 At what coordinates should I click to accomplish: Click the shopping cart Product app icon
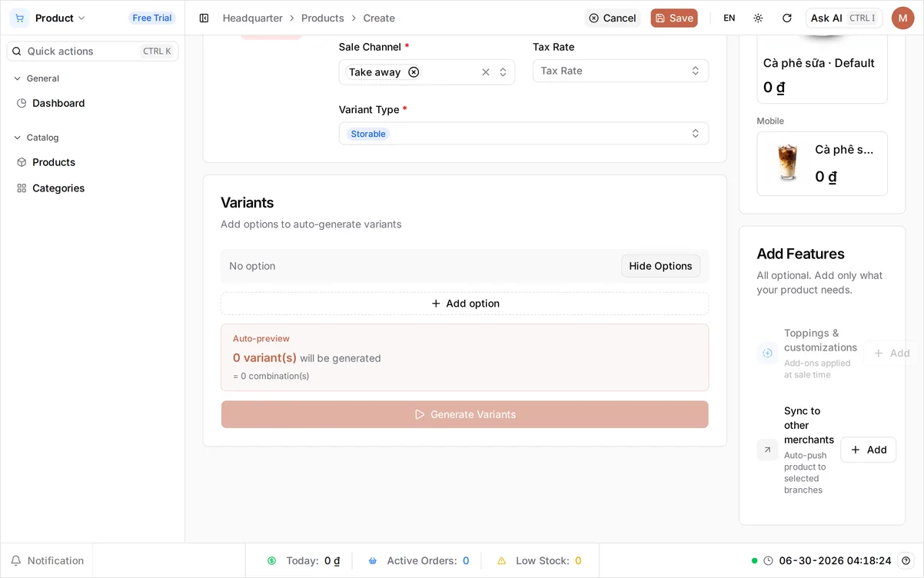click(19, 18)
